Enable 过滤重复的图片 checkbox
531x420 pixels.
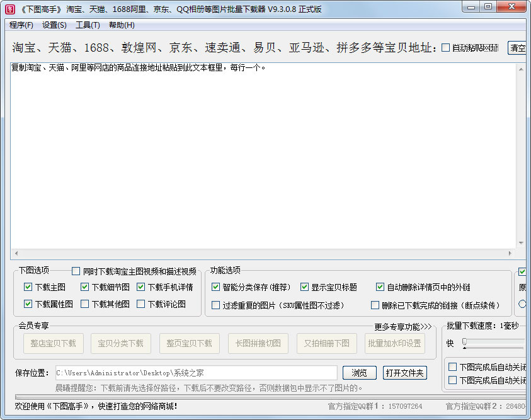pos(215,305)
